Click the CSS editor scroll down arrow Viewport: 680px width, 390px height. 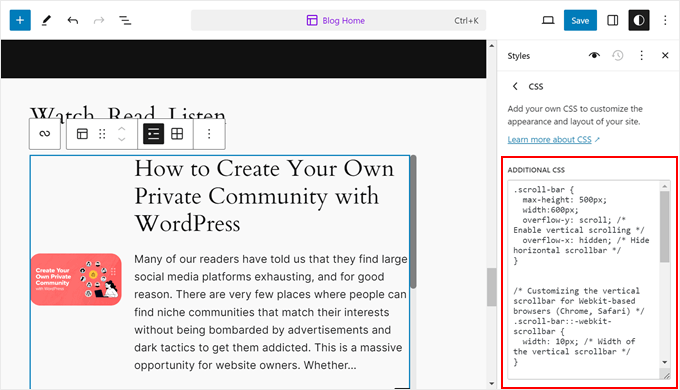pos(665,362)
